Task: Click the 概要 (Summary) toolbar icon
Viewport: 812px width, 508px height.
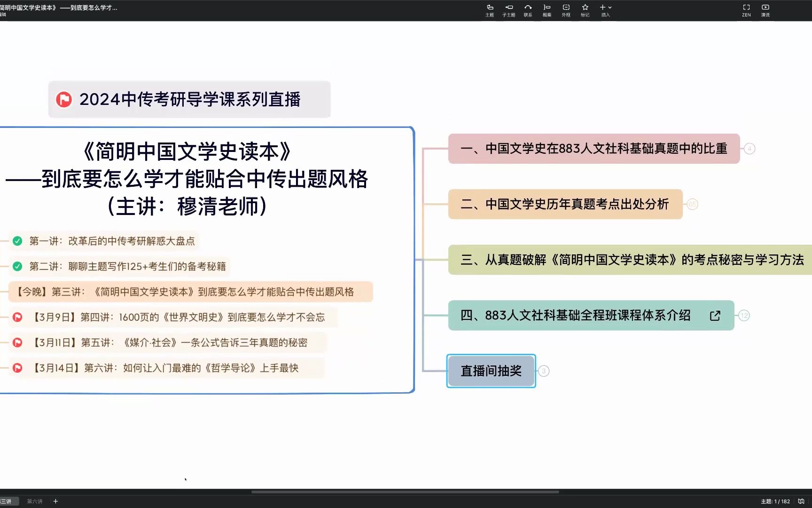Action: (547, 10)
